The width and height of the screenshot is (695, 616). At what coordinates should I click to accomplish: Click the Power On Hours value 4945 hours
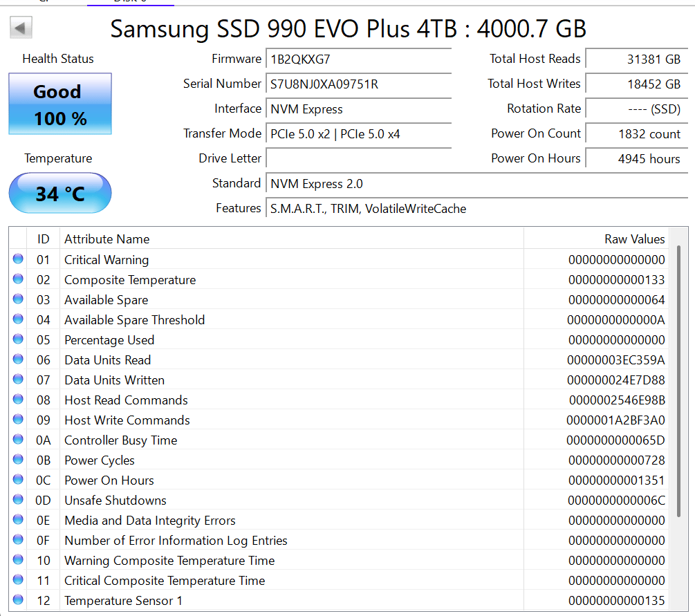pyautogui.click(x=637, y=158)
